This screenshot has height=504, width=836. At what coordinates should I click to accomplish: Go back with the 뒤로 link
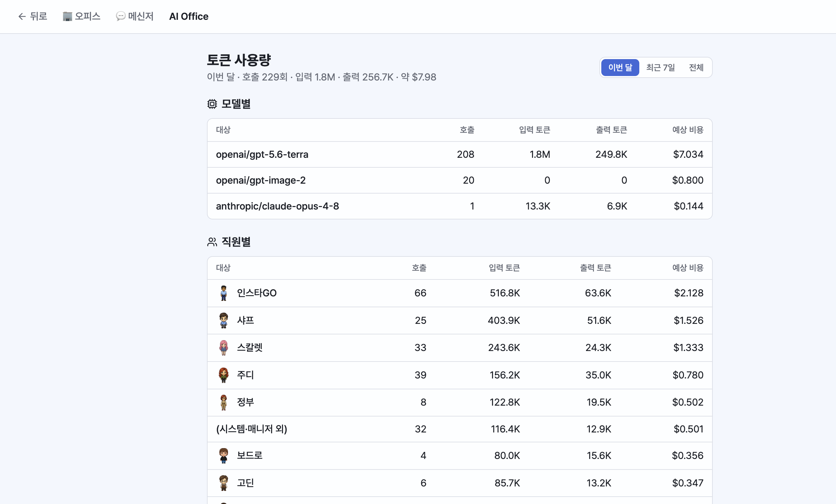(x=33, y=16)
